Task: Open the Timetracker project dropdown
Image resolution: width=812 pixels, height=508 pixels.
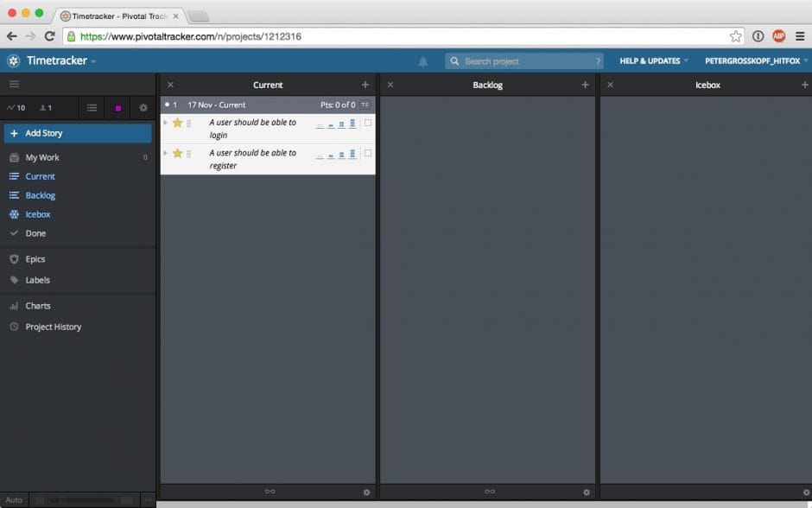Action: [55, 60]
